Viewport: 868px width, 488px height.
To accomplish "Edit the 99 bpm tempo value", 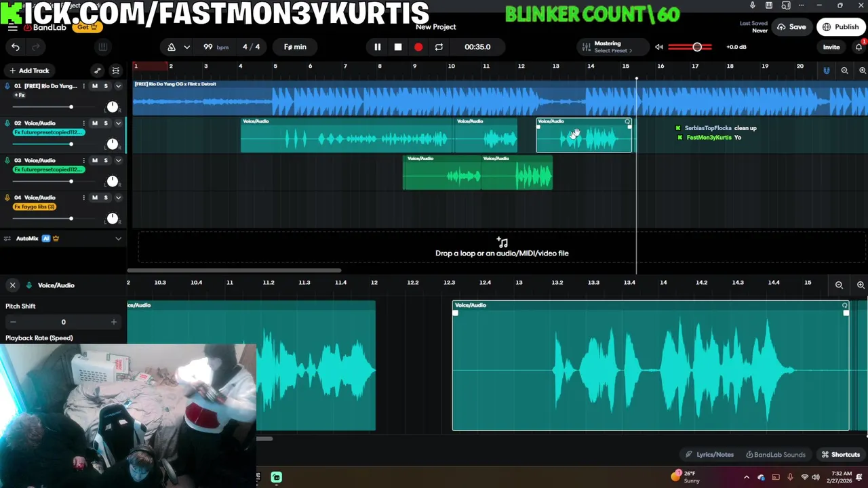I will click(216, 47).
